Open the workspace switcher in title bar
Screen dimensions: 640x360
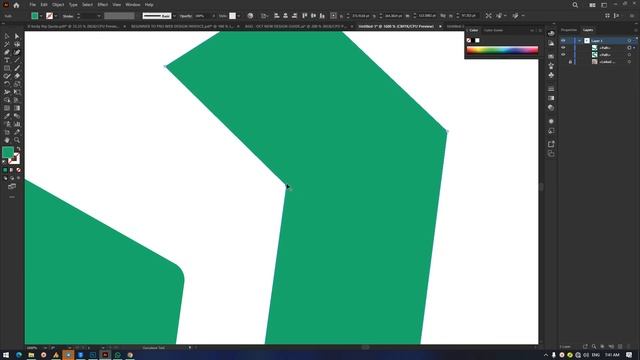[604, 5]
